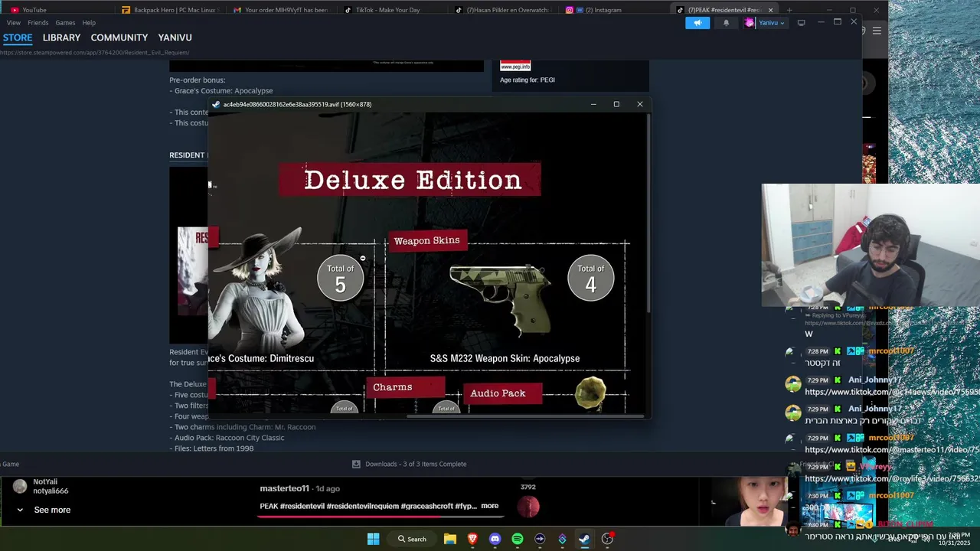
Task: Click the Apocalypse pistol skin picture
Action: click(501, 299)
